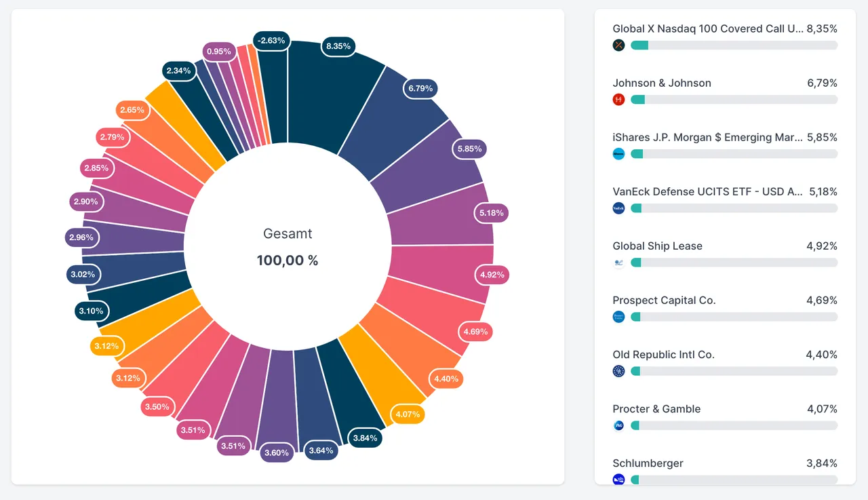Open iShares J.P. Morgan $ Emerging Markets entry

pos(708,137)
